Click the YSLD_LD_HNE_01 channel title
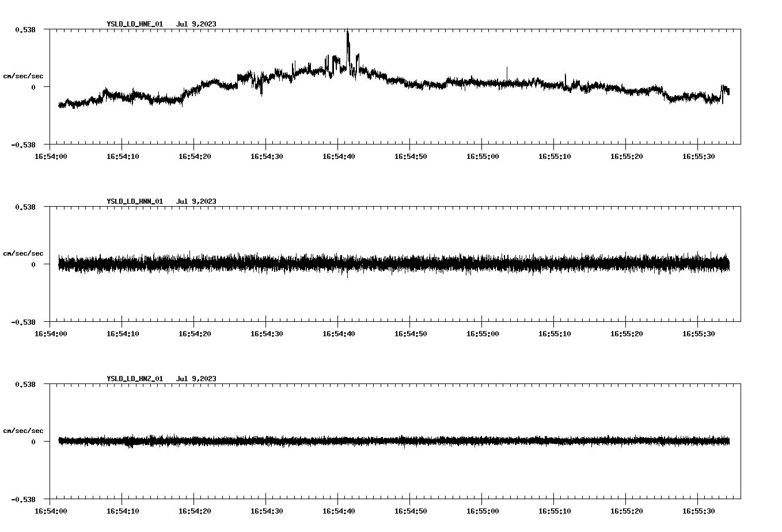Image resolution: width=782 pixels, height=532 pixels. point(134,24)
